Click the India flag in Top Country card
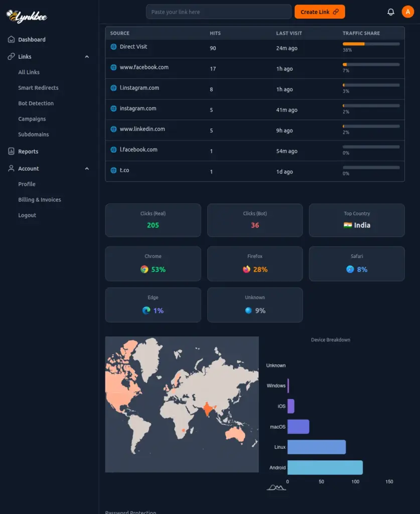420x514 pixels. (x=347, y=224)
